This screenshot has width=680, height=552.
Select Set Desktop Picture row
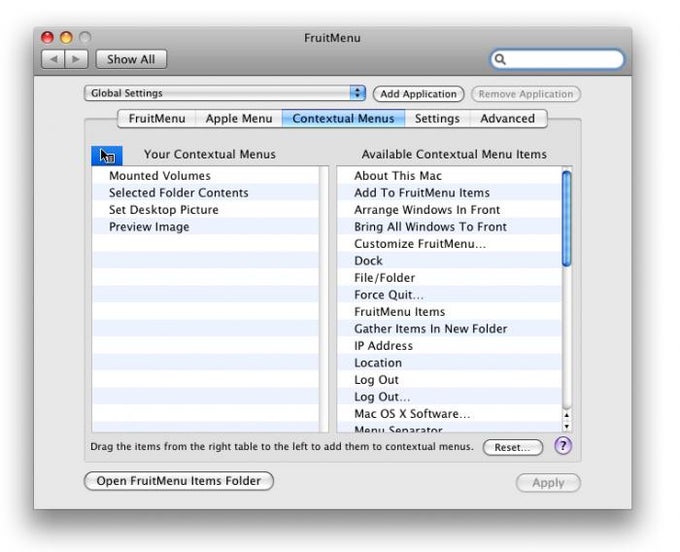coord(205,209)
